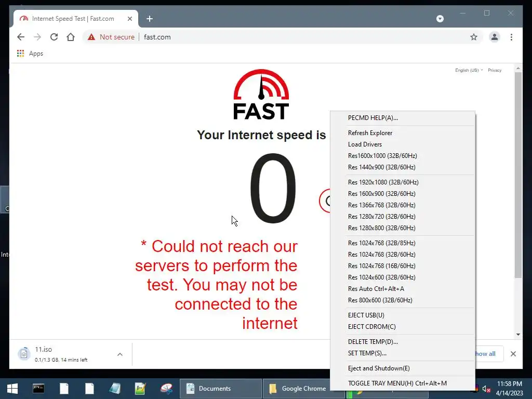This screenshot has height=399, width=532.
Task: Choose DELETE TEMP(D)... in the menu
Action: point(403,342)
